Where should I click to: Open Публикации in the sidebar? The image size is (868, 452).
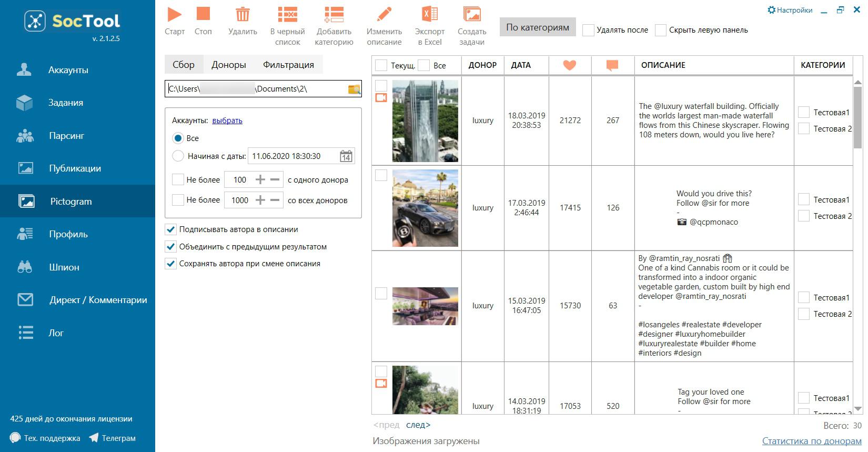coord(77,168)
